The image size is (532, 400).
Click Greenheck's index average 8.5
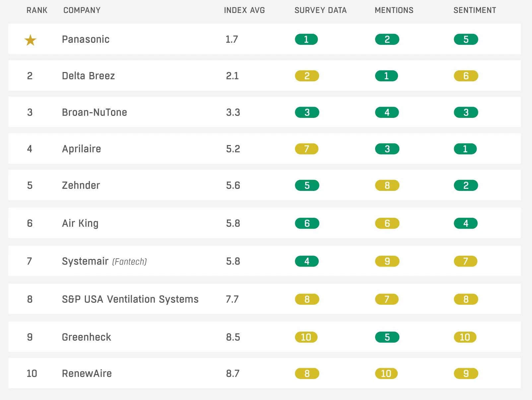coord(233,337)
